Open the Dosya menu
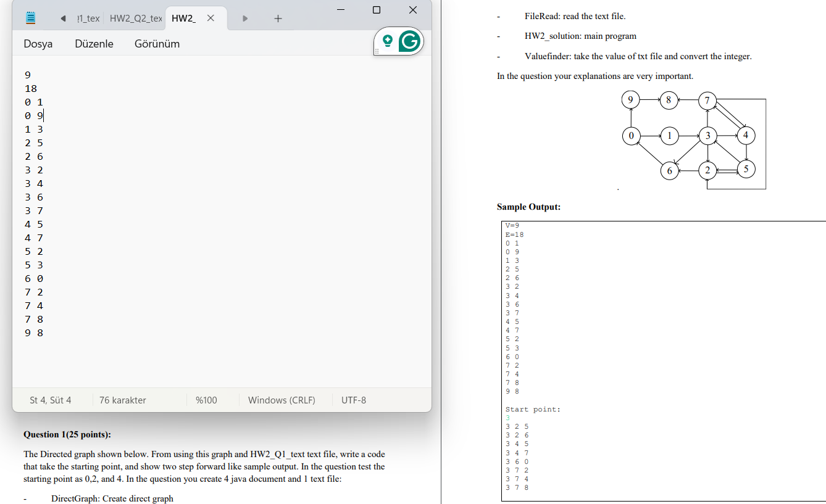 [38, 44]
